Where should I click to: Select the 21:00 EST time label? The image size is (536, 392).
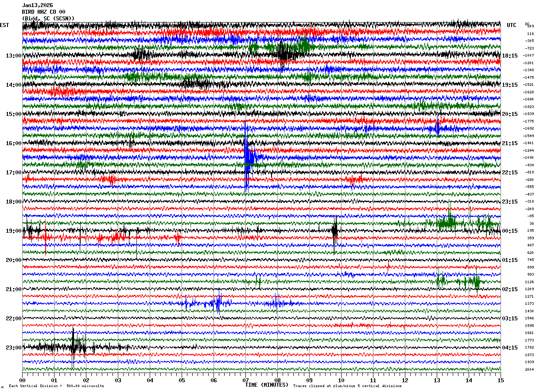click(13, 289)
